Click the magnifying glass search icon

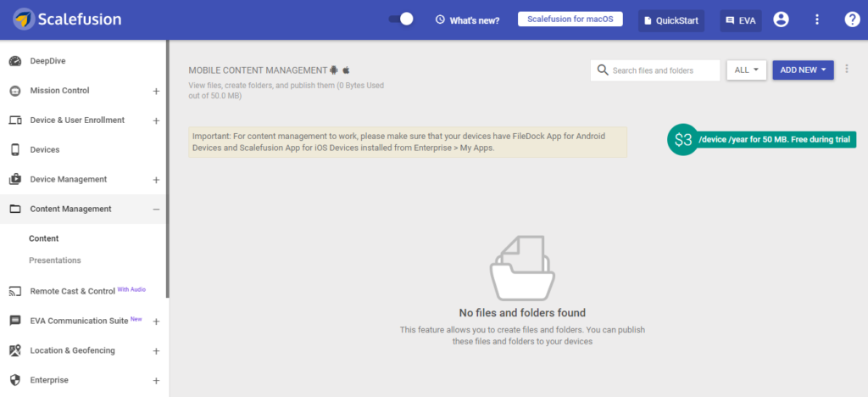tap(603, 70)
